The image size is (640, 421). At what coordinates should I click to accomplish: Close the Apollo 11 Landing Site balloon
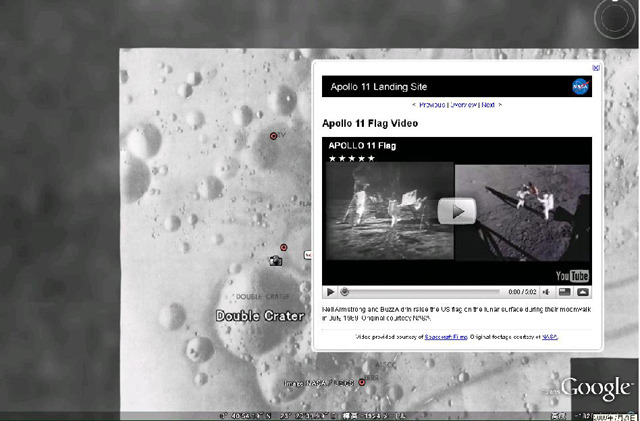pyautogui.click(x=596, y=68)
